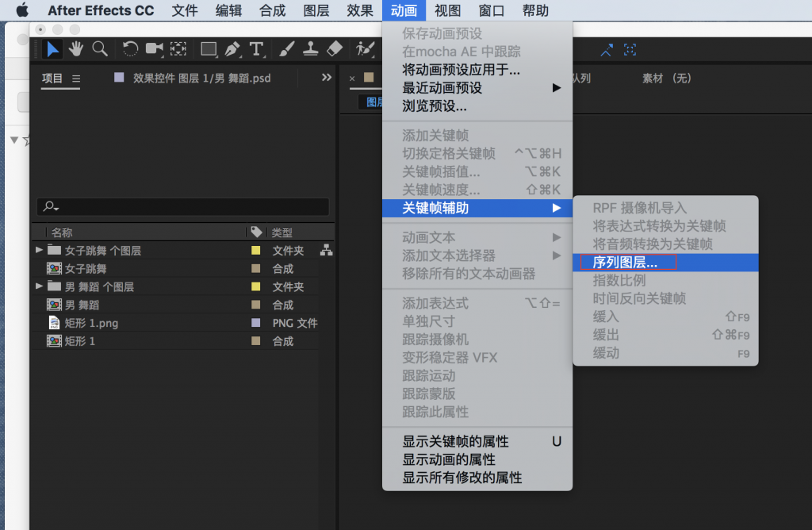Open the 效果 menu

359,10
